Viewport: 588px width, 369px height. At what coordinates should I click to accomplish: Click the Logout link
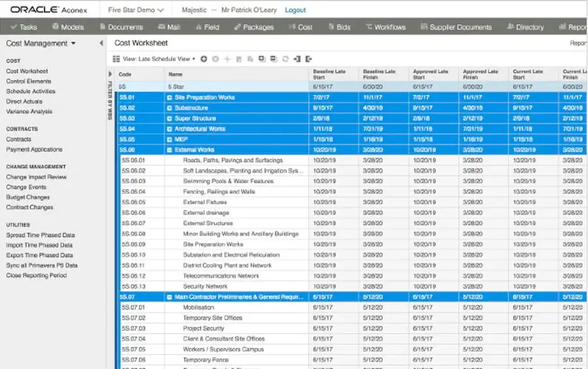point(295,10)
